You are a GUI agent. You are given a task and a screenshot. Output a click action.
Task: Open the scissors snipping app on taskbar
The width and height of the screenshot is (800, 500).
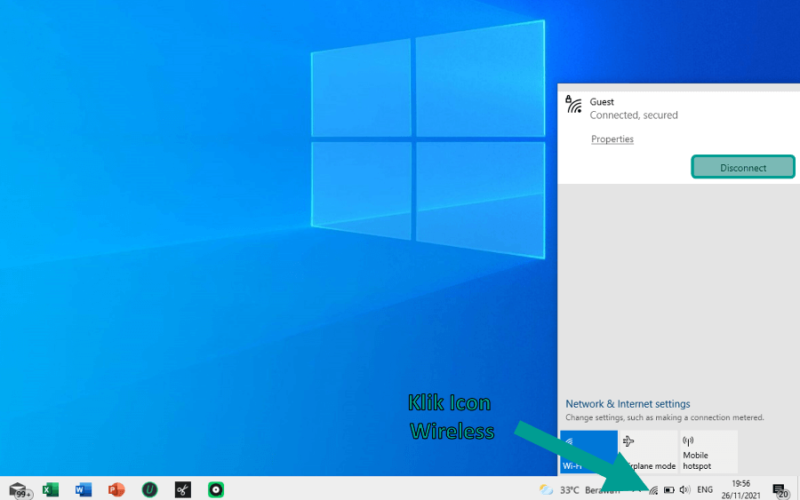click(x=183, y=490)
